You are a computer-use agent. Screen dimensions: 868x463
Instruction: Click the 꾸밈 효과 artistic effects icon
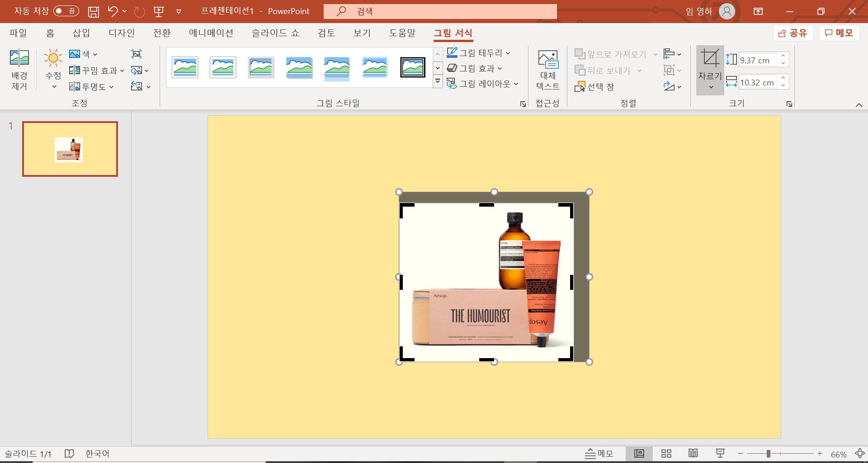point(75,70)
